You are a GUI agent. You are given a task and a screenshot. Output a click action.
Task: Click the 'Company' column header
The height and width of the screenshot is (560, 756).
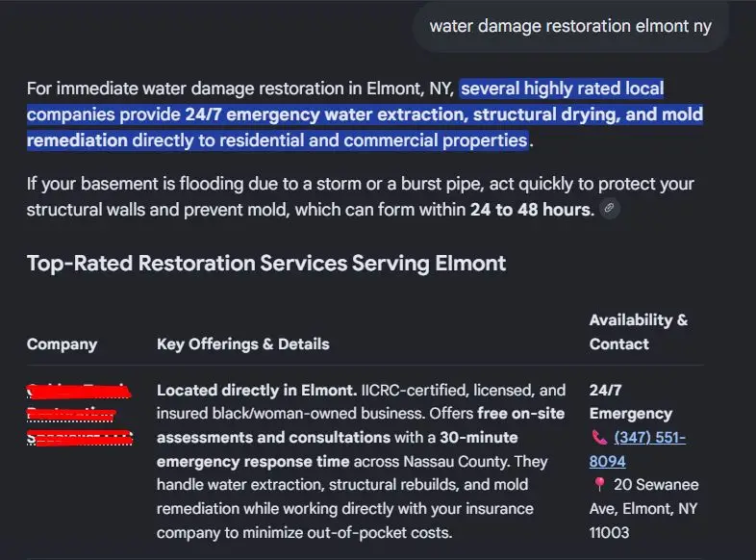(x=63, y=344)
